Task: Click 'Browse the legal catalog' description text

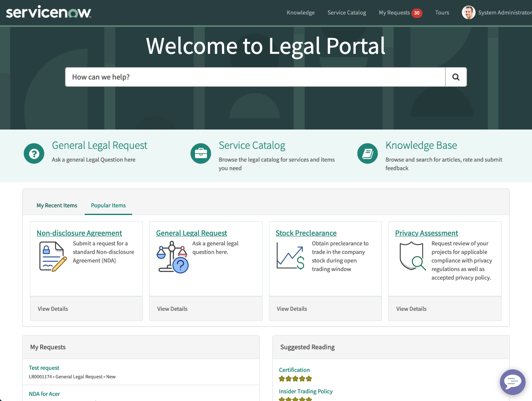Action: tap(277, 164)
